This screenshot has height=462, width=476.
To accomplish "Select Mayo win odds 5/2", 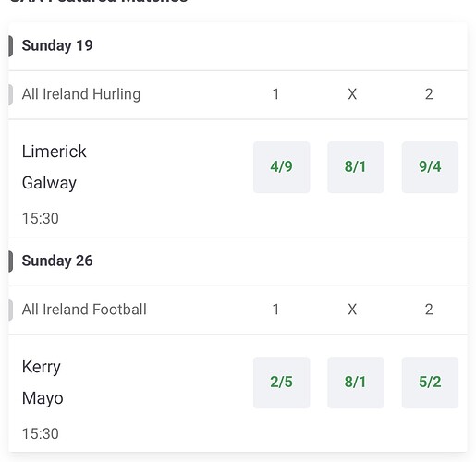I will coord(430,383).
